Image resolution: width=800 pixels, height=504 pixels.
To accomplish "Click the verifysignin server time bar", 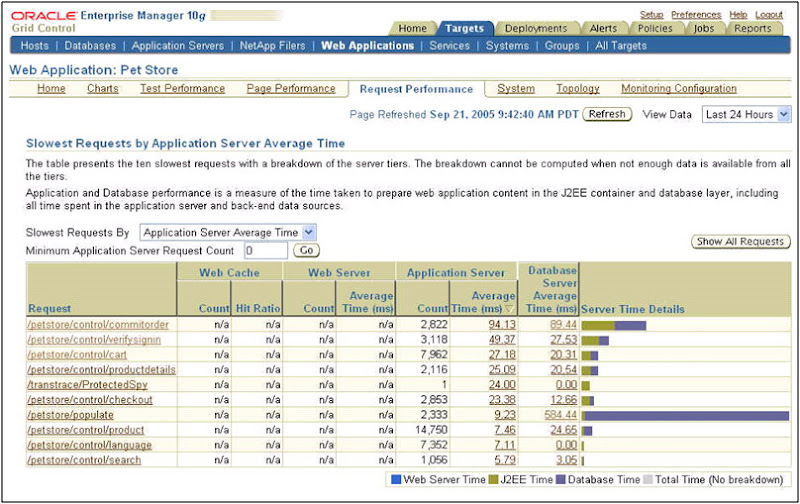I will tap(595, 340).
